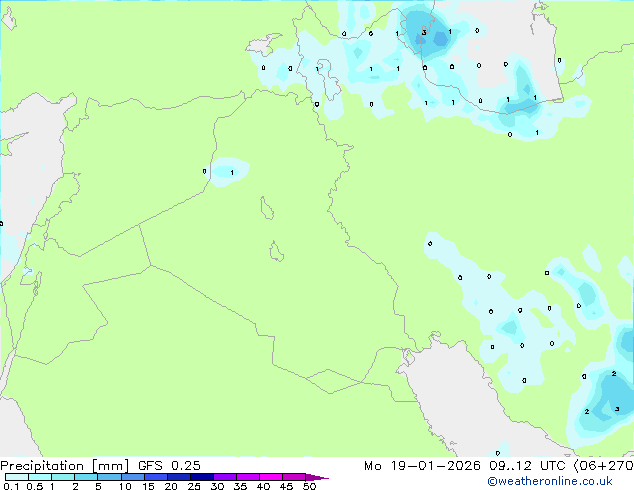Click the legend label '0.1'
The image size is (634, 490).
coord(11,486)
